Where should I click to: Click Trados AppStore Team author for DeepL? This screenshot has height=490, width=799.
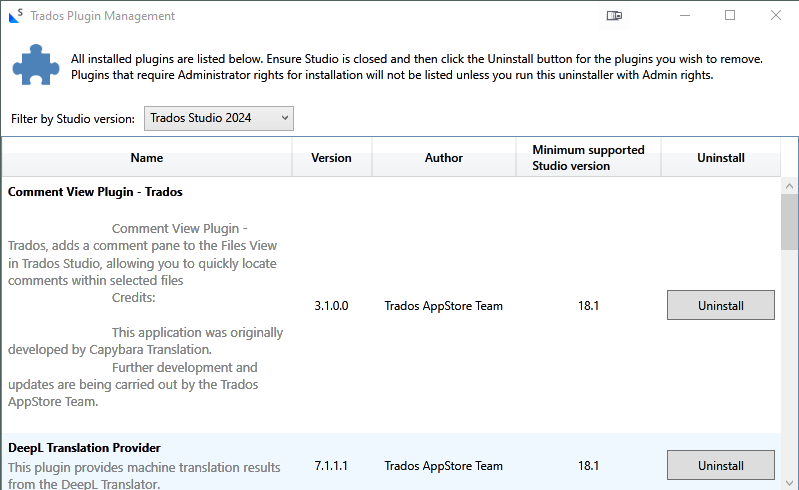coord(443,466)
